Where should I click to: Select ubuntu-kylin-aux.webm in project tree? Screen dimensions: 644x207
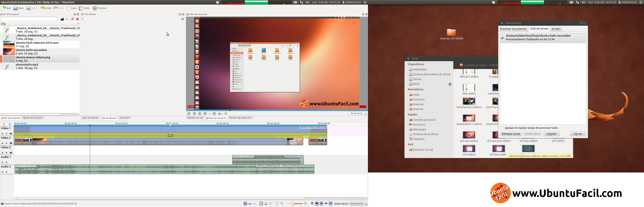tap(40, 52)
